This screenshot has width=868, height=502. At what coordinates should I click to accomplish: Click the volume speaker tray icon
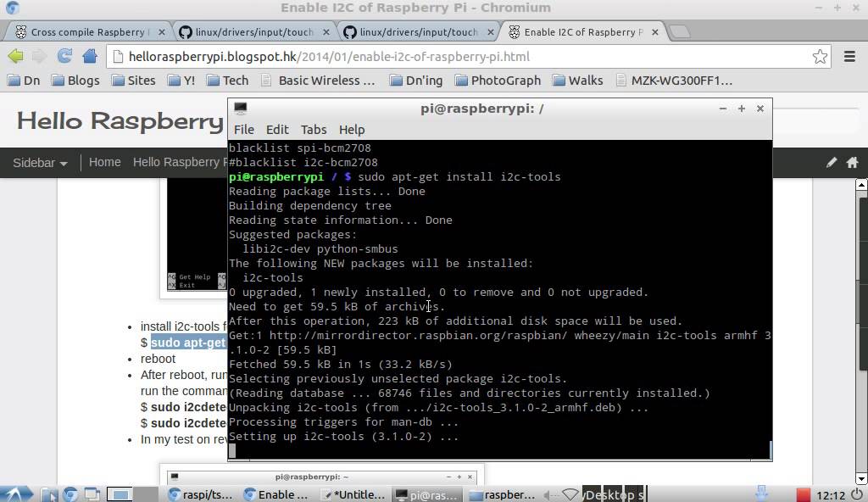click(x=550, y=494)
